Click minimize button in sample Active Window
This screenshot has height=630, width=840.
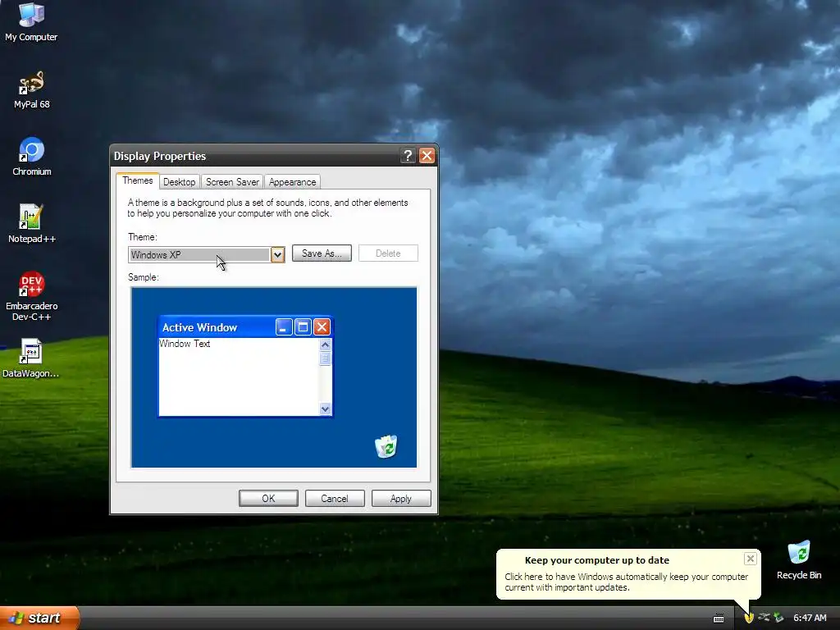284,326
